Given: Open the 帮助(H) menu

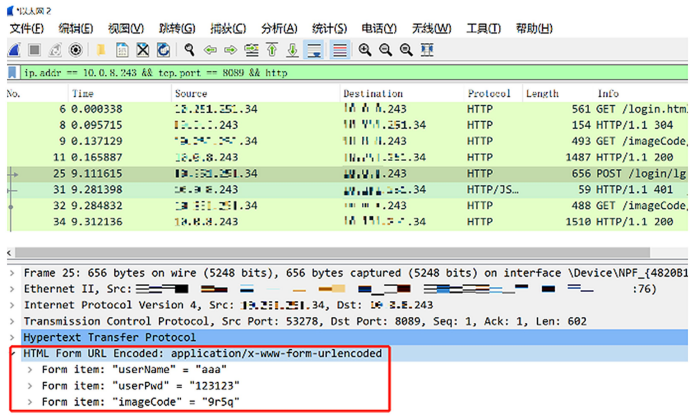Looking at the screenshot, I should point(534,29).
